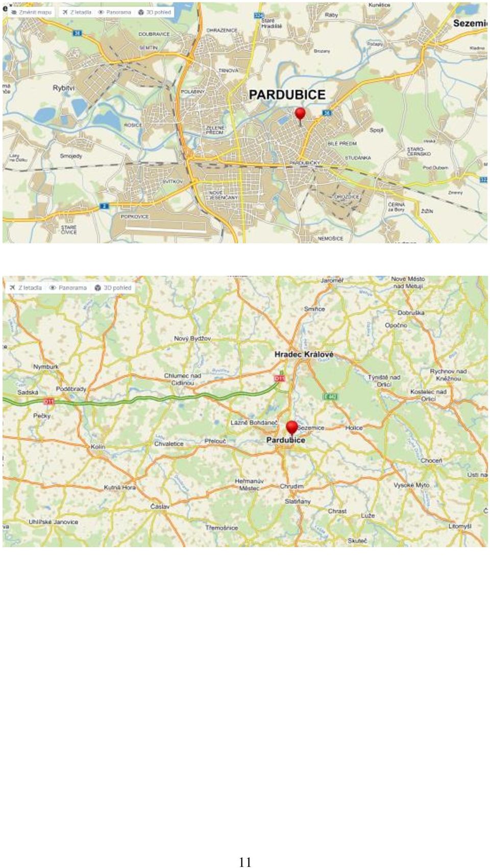Click the 3D pohled cube icon in upper map
Screen dimensions: 490x868
coord(141,12)
